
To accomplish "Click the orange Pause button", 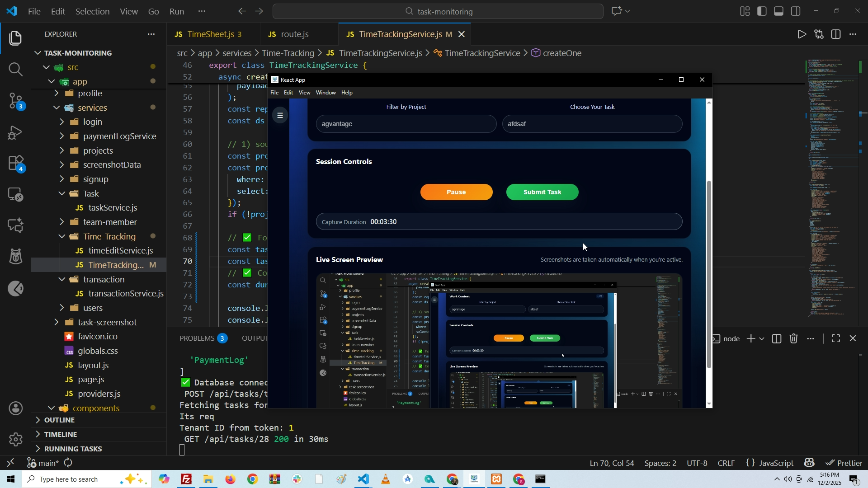I will [x=456, y=192].
